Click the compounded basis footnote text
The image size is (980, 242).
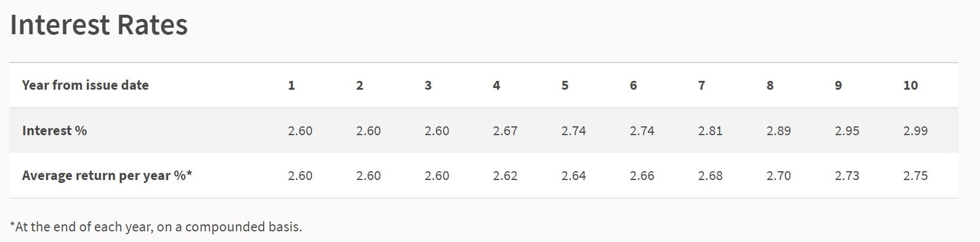156,227
